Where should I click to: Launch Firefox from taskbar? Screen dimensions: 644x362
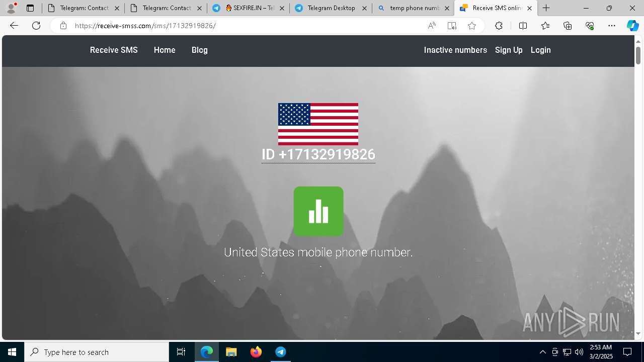point(256,352)
